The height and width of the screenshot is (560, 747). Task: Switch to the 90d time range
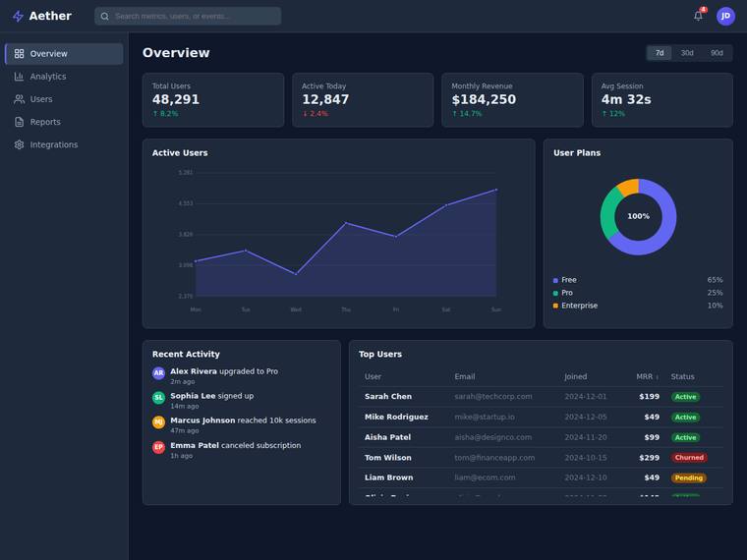717,53
